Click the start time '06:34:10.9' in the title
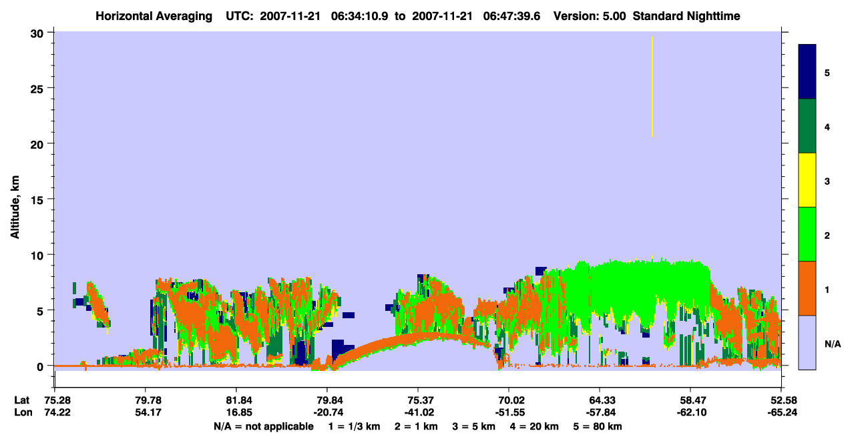This screenshot has height=445, width=868. 359,16
